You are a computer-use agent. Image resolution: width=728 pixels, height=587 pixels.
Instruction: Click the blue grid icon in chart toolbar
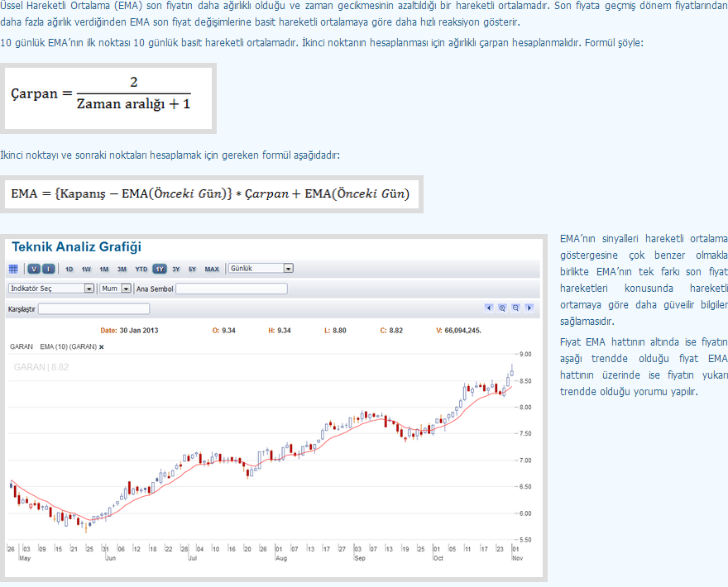point(13,269)
